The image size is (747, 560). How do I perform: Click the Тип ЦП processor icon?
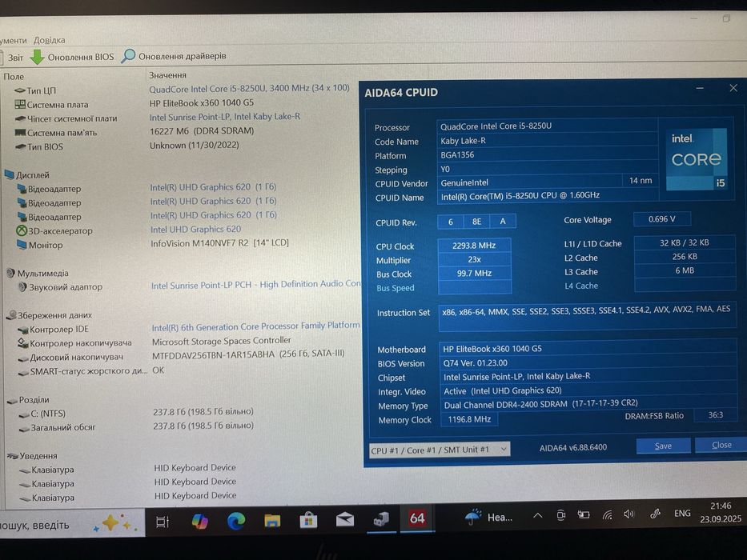point(19,90)
